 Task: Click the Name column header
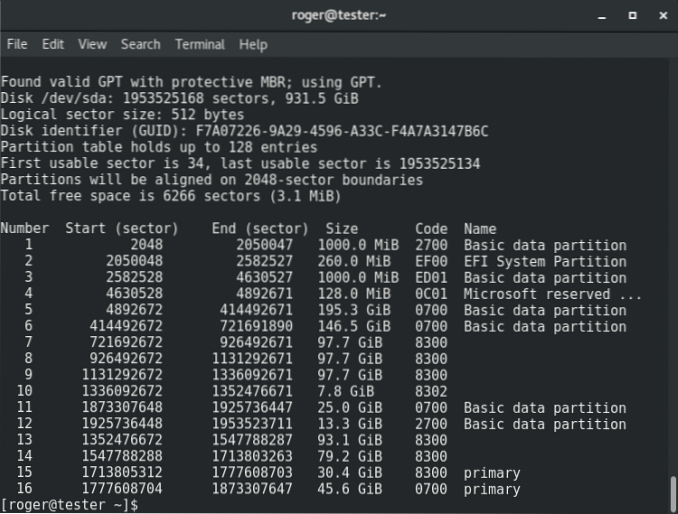(480, 228)
